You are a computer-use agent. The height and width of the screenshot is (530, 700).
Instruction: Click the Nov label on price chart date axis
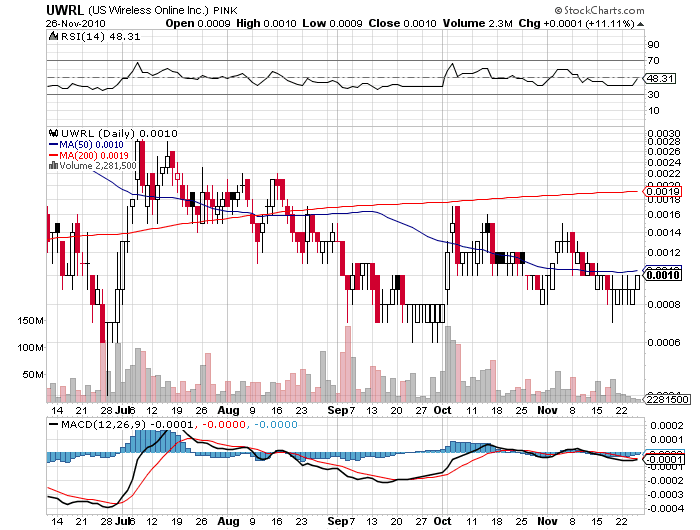click(547, 410)
